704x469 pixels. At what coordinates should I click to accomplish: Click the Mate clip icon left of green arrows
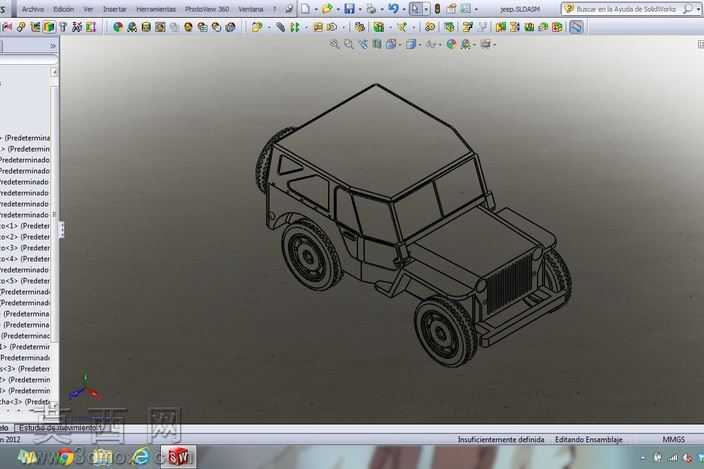[x=280, y=27]
